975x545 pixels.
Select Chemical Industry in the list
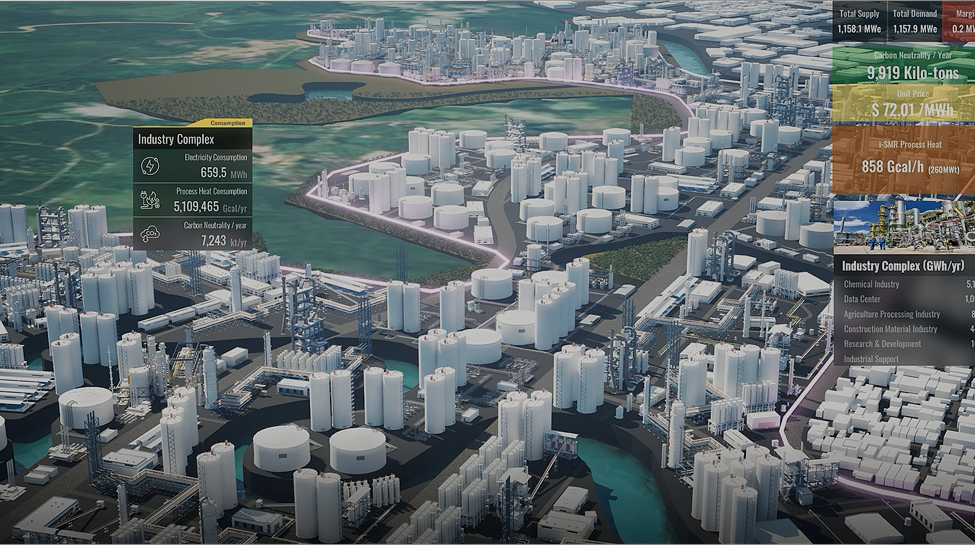tap(903, 285)
